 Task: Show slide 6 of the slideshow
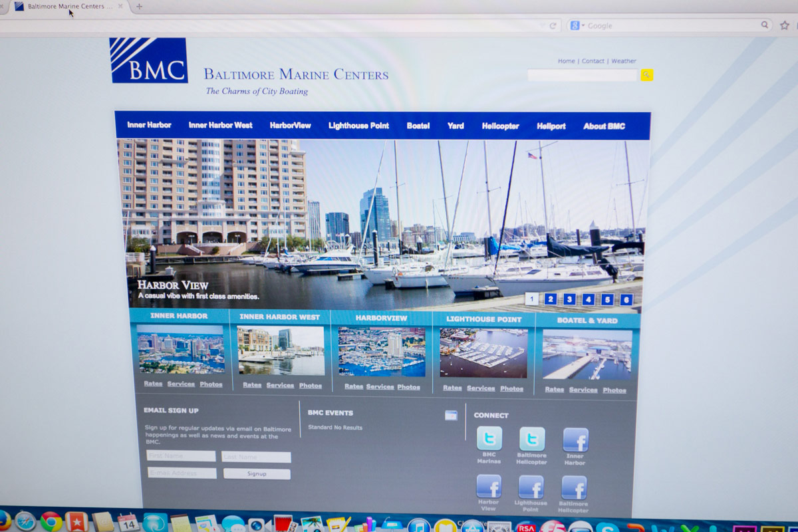pos(626,299)
